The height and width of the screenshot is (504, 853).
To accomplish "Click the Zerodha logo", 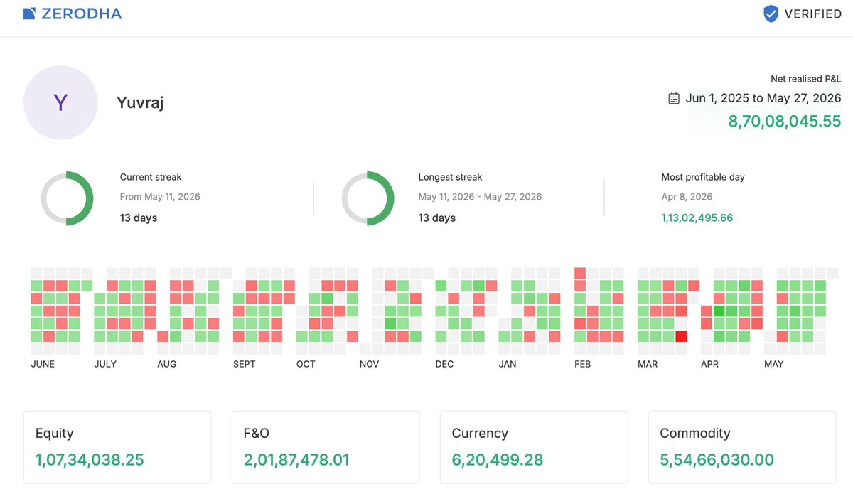I will [x=73, y=14].
